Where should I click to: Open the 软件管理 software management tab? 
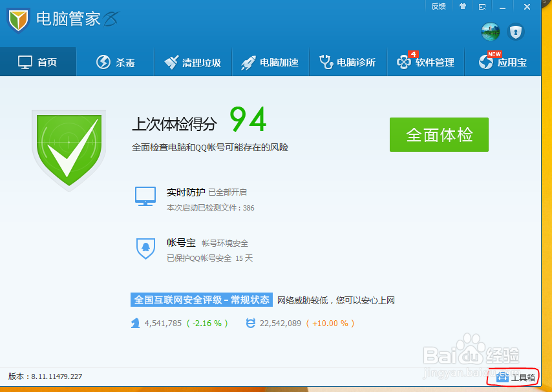[x=425, y=62]
